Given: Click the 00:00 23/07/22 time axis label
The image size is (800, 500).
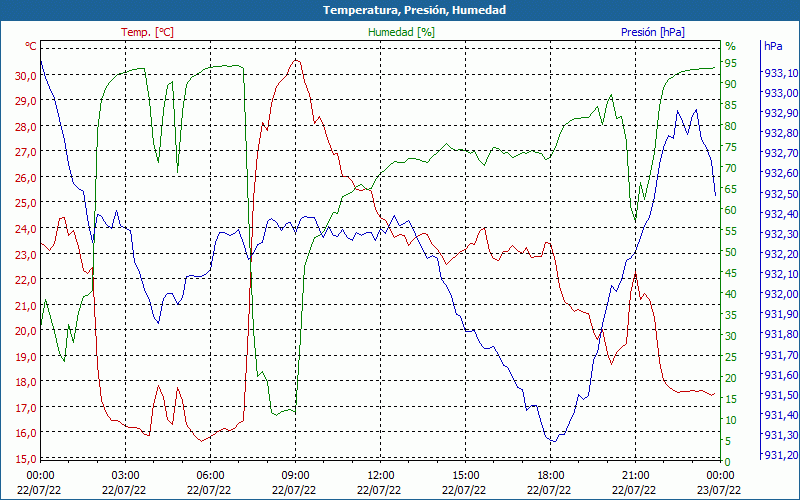Looking at the screenshot, I should click(719, 483).
